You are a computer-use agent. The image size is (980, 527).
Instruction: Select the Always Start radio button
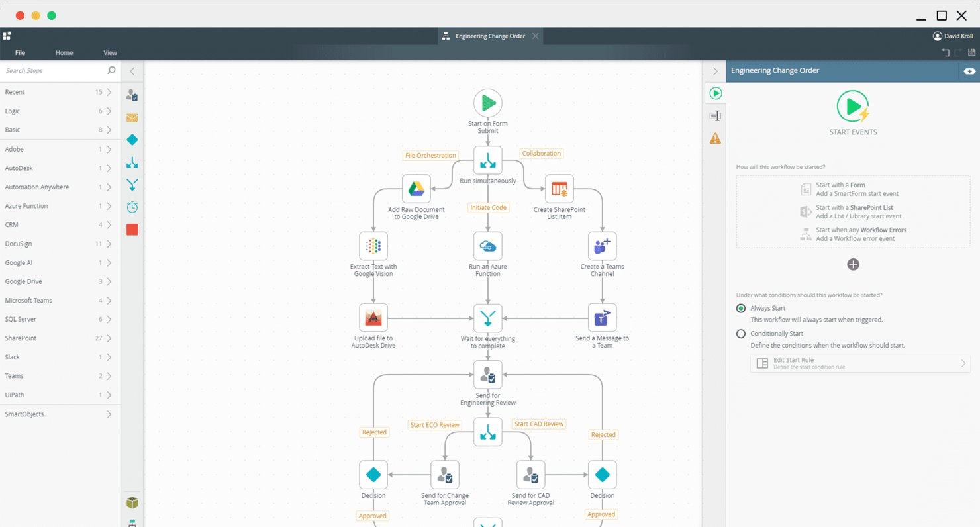(740, 308)
